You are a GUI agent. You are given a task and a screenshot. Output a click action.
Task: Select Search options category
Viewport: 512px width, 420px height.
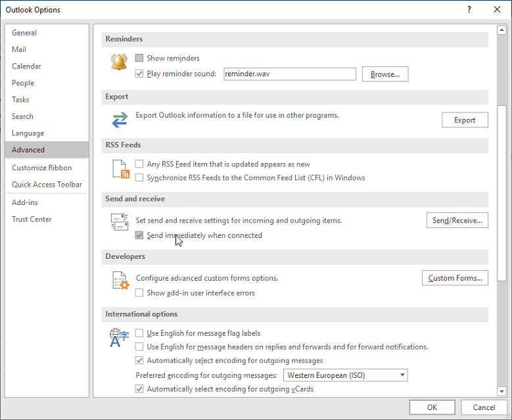[x=47, y=116]
